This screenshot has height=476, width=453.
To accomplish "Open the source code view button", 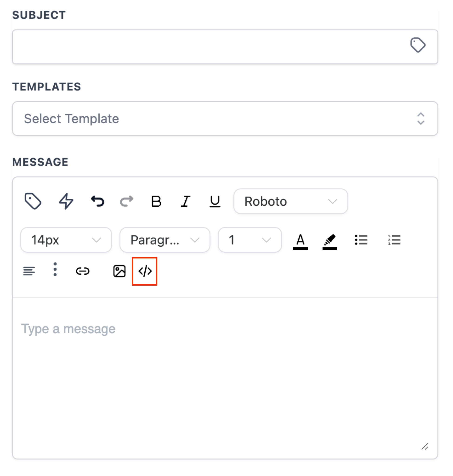I will 145,271.
